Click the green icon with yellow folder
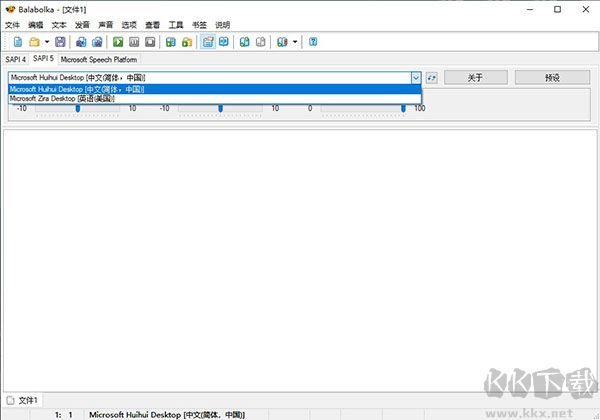The width and height of the screenshot is (600, 420). point(187,42)
